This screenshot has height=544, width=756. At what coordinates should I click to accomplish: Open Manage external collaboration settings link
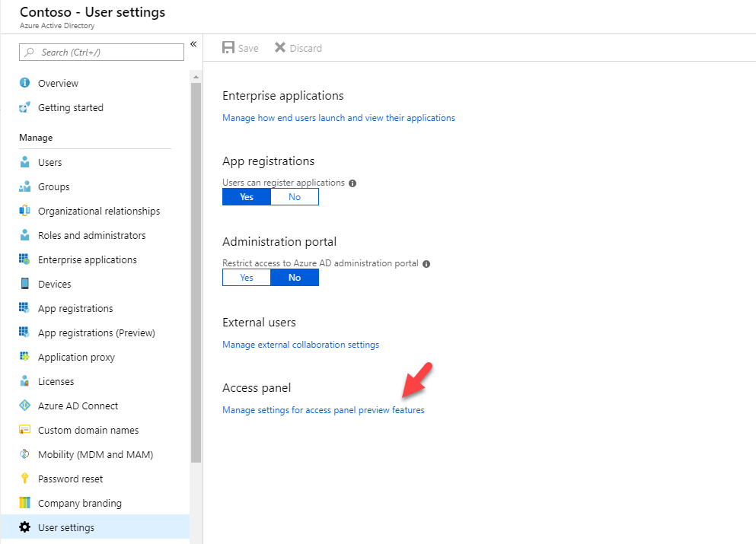[301, 345]
